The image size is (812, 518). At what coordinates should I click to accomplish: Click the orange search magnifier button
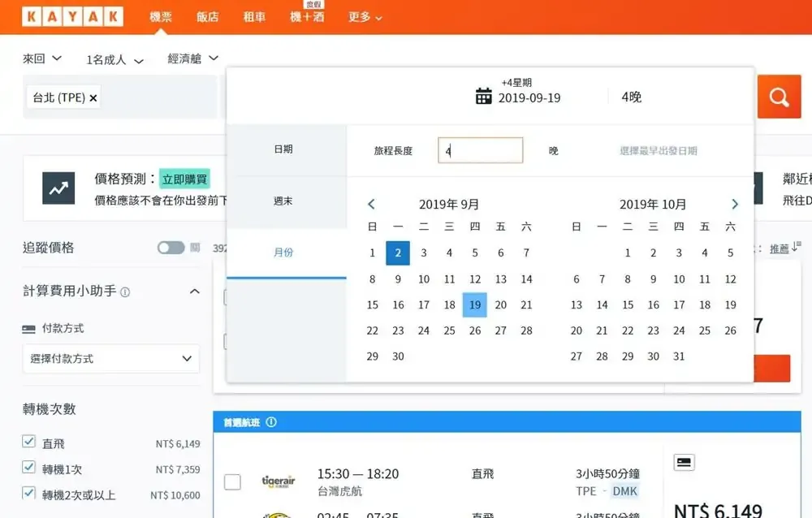(779, 97)
